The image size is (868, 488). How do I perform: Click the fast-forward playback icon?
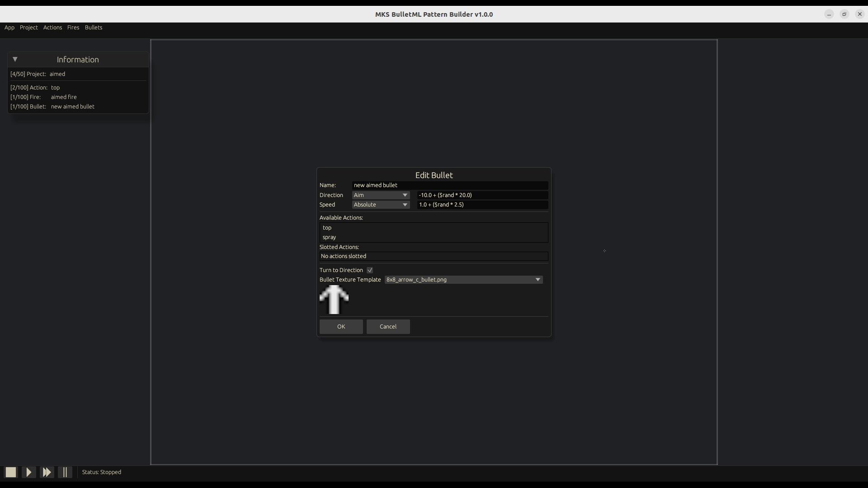[47, 472]
